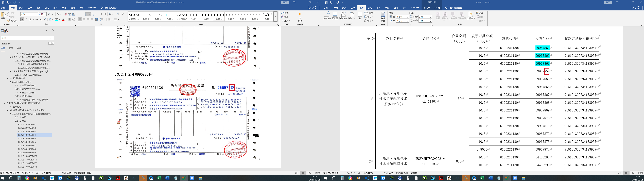Viewport: 644px width, 181px height.
Task: Undo last action in left Word window
Action: [x=8, y=3]
